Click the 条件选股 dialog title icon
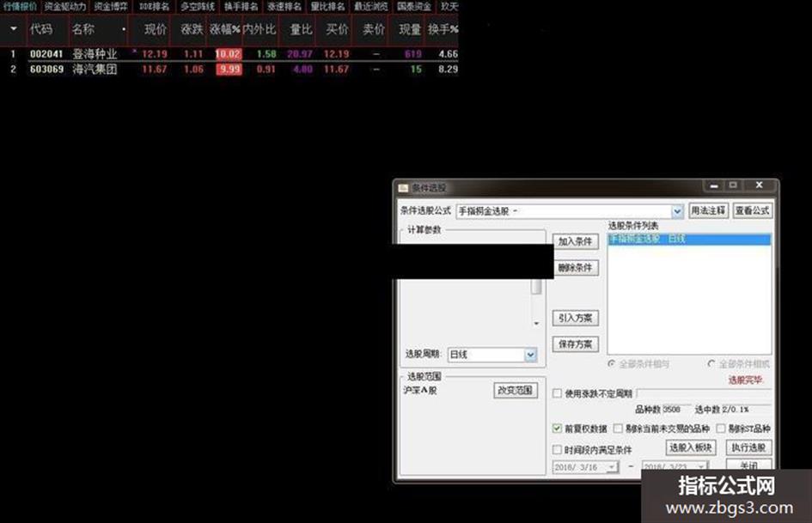This screenshot has height=523, width=812. 403,188
